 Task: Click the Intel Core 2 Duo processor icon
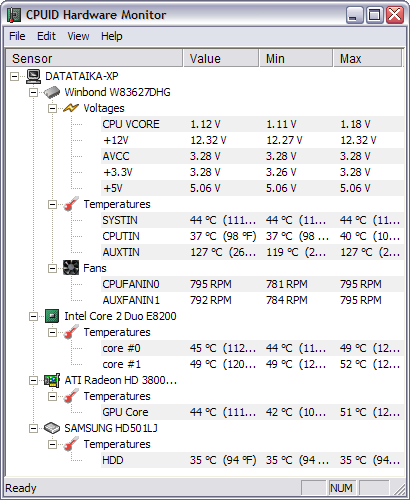pos(52,316)
